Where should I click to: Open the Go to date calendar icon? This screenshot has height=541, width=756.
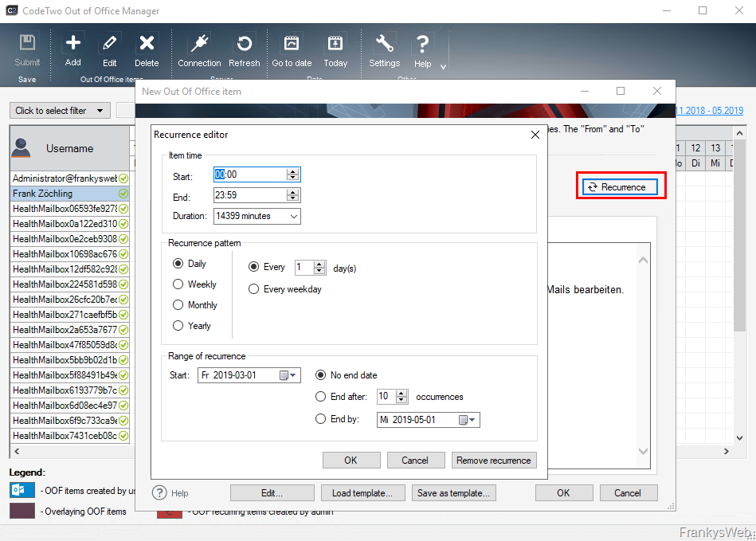(292, 44)
